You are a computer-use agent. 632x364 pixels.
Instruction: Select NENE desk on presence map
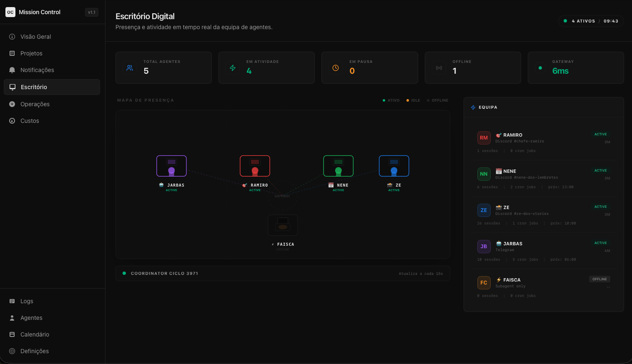click(338, 166)
